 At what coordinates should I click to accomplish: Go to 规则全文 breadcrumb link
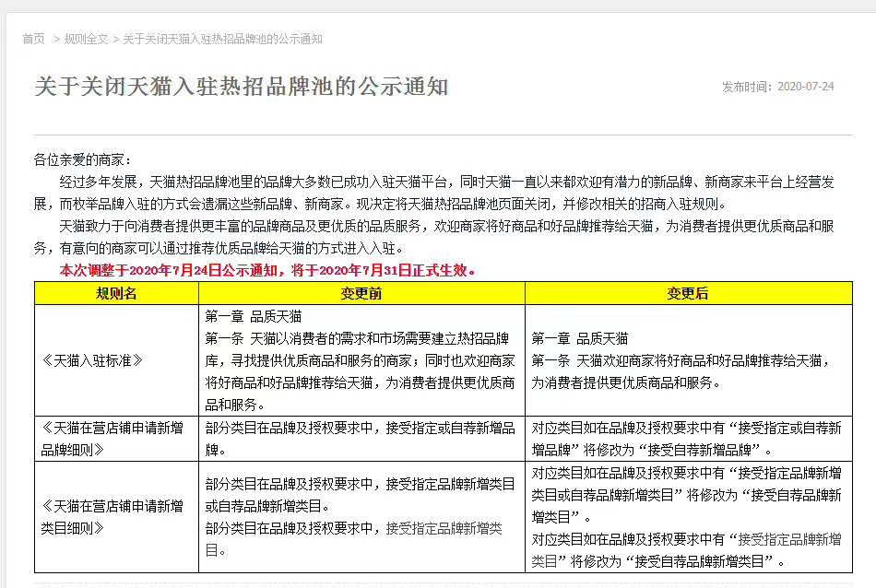[x=86, y=39]
